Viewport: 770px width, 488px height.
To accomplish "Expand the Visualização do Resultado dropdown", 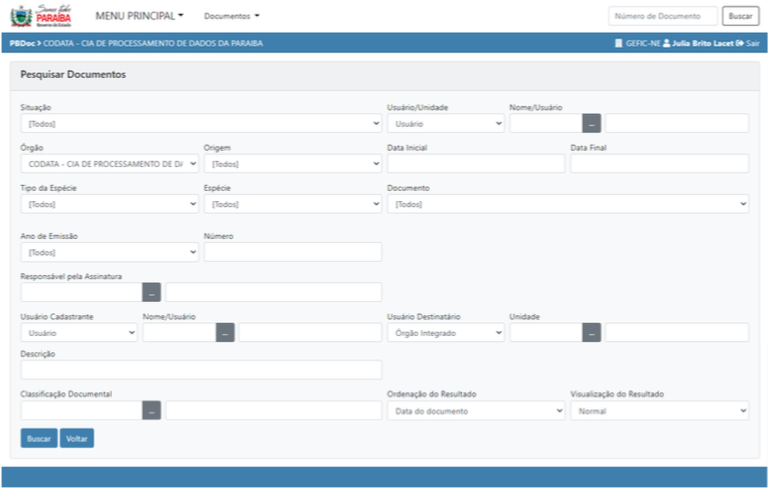I will 658,410.
